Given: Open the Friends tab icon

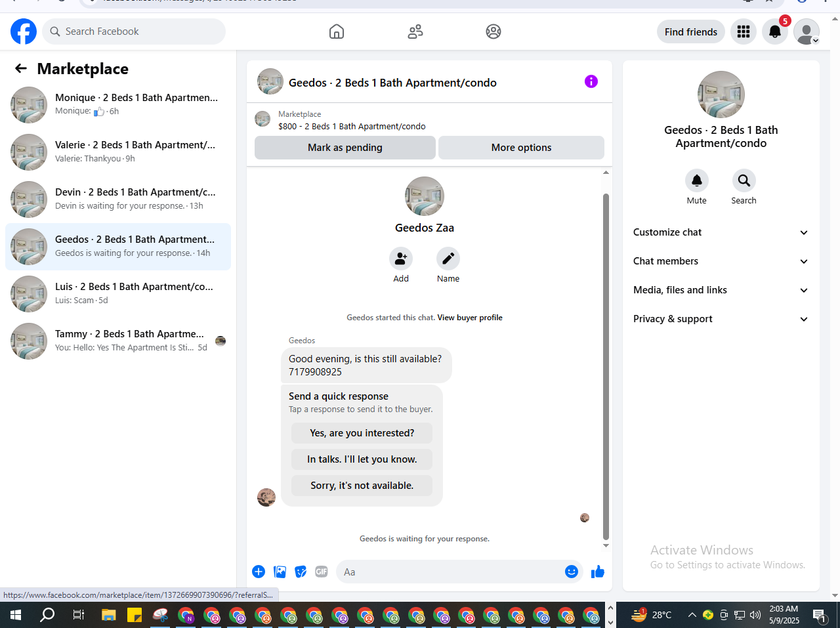Looking at the screenshot, I should coord(415,31).
